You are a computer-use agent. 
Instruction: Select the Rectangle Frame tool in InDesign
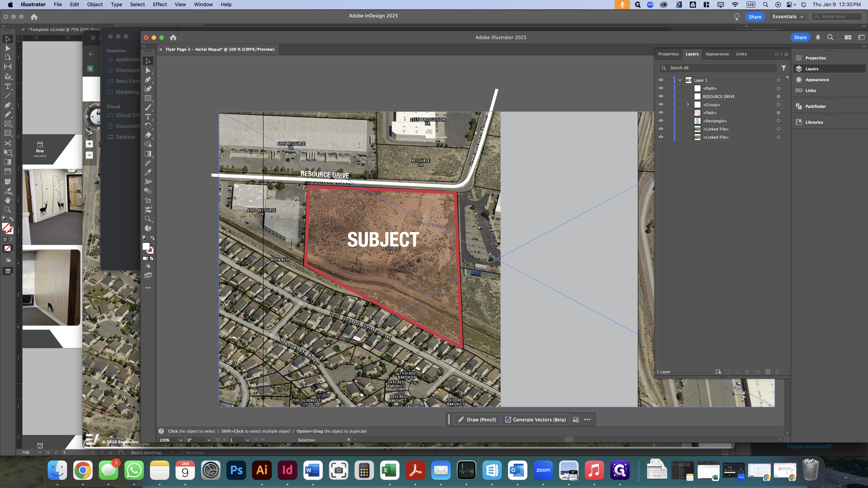click(7, 124)
